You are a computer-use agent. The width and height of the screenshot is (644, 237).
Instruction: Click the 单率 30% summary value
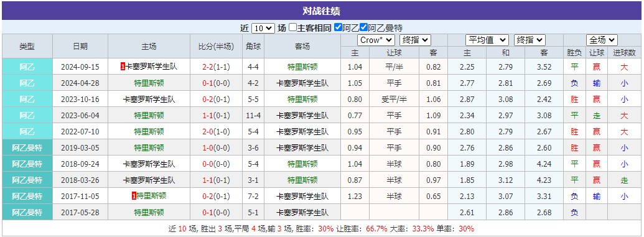[466, 229]
